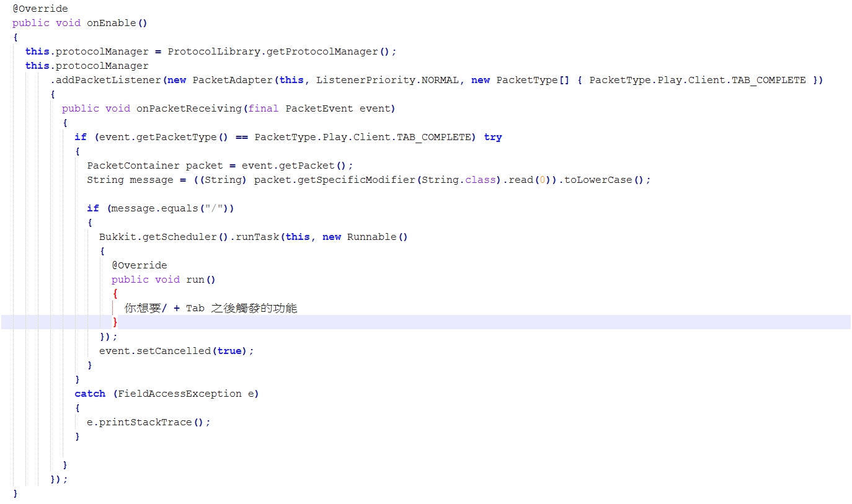Click the closing brace on the highlighted line
852x504 pixels.
click(115, 322)
